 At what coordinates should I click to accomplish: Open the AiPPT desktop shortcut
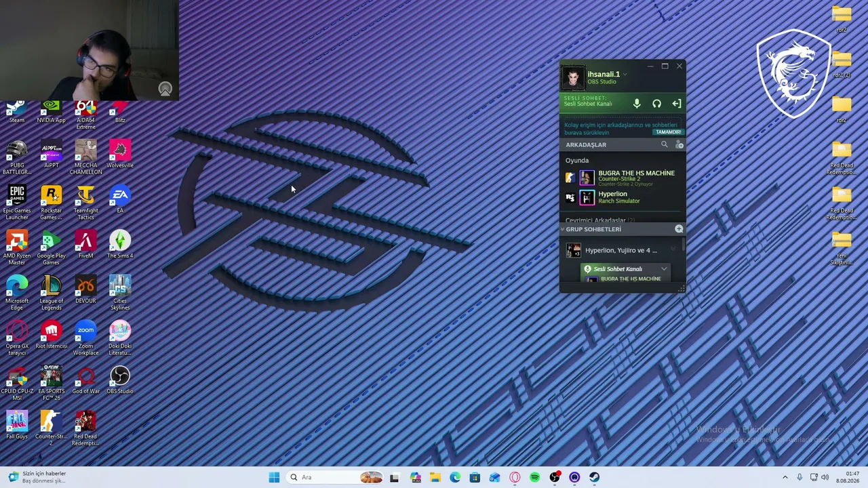tap(52, 155)
